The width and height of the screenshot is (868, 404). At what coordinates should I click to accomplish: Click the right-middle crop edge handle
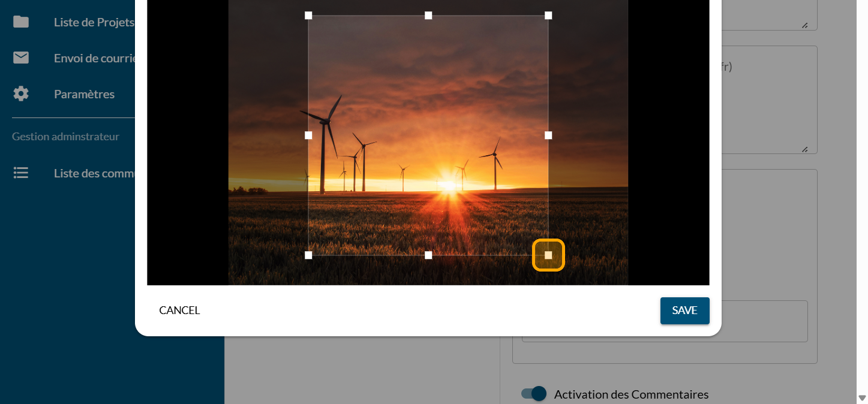[548, 135]
